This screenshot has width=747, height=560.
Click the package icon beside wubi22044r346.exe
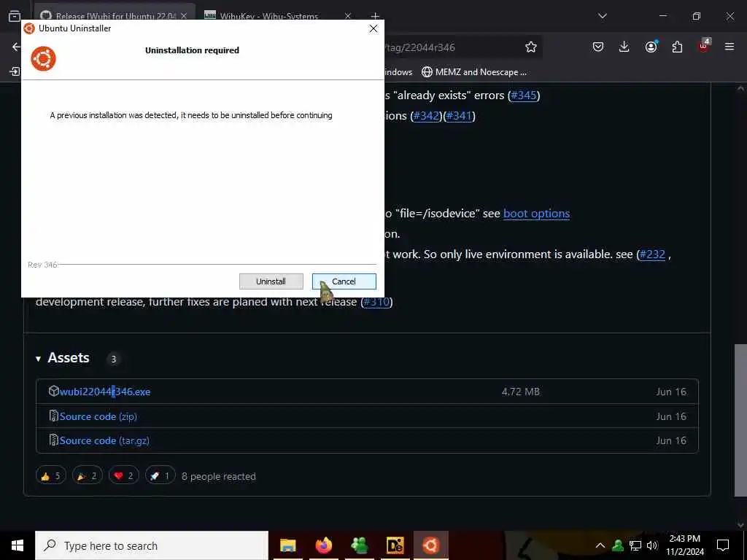coord(54,391)
